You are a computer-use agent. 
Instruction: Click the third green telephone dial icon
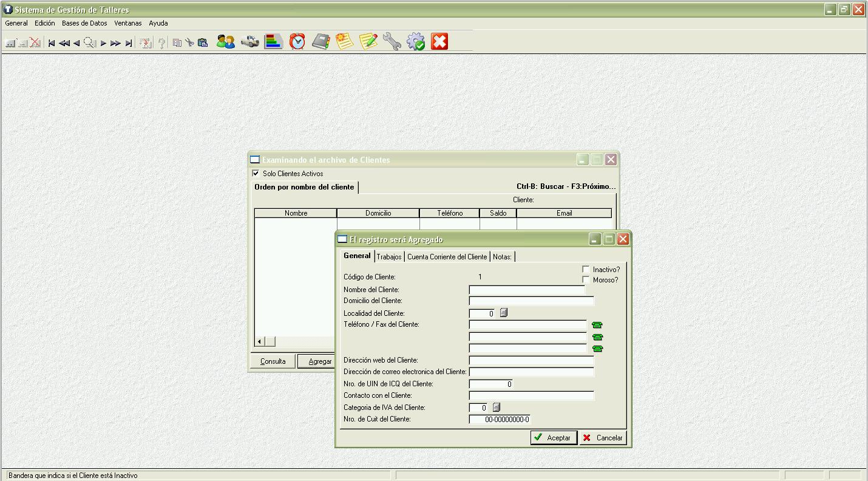tap(597, 349)
